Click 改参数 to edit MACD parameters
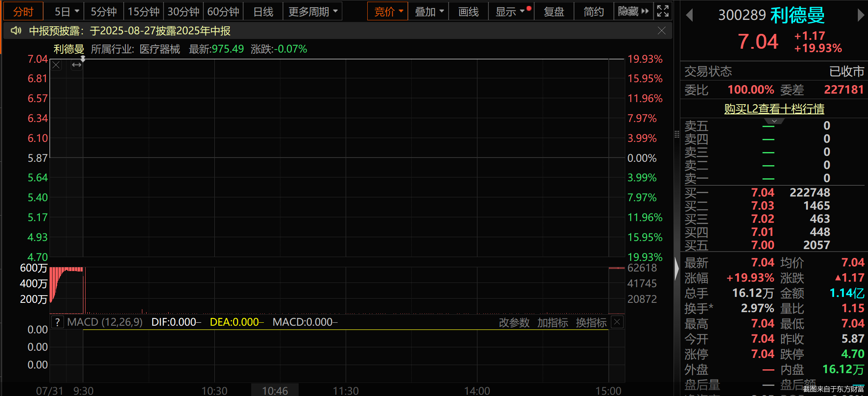 coord(514,323)
